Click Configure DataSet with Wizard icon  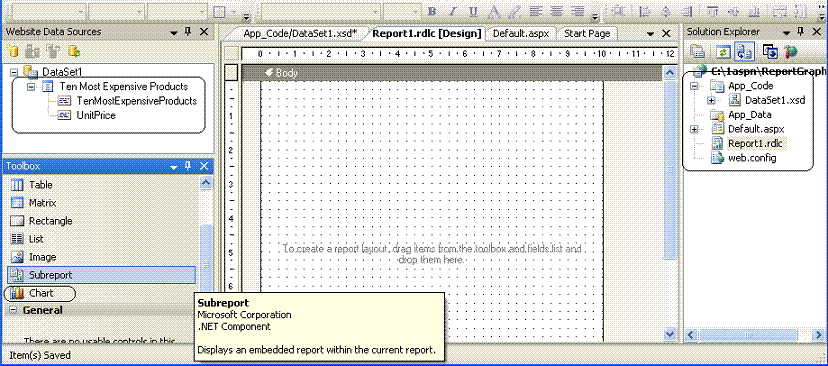(53, 51)
